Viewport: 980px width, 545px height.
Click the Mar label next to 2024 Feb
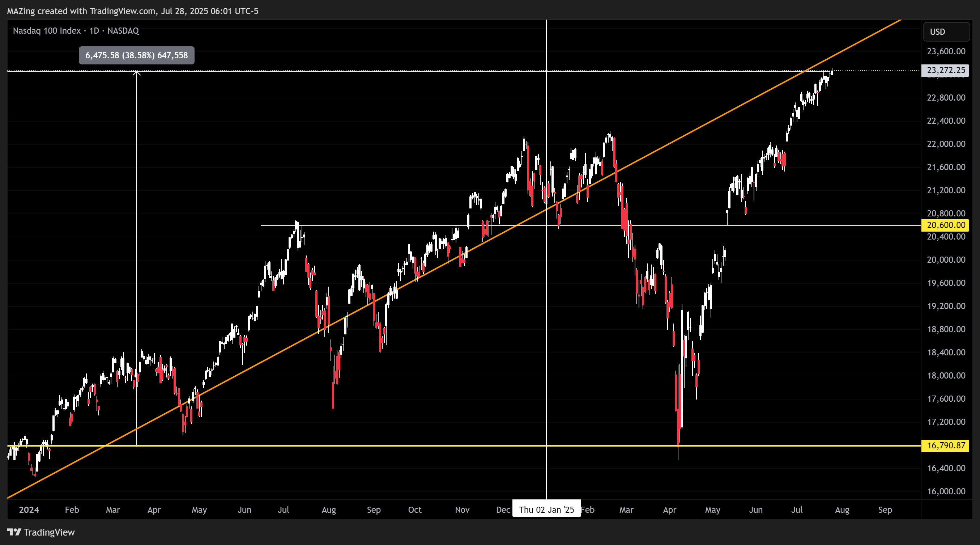(113, 510)
